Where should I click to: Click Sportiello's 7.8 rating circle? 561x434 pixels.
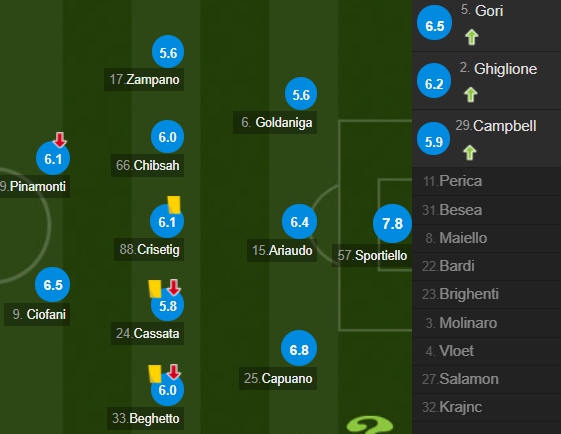point(392,224)
